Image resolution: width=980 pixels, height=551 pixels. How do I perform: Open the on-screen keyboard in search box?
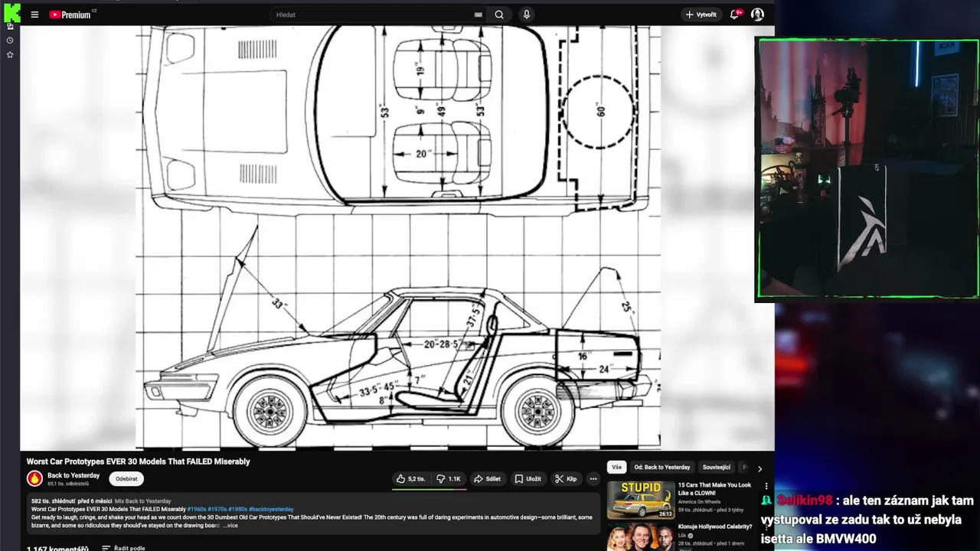[479, 15]
